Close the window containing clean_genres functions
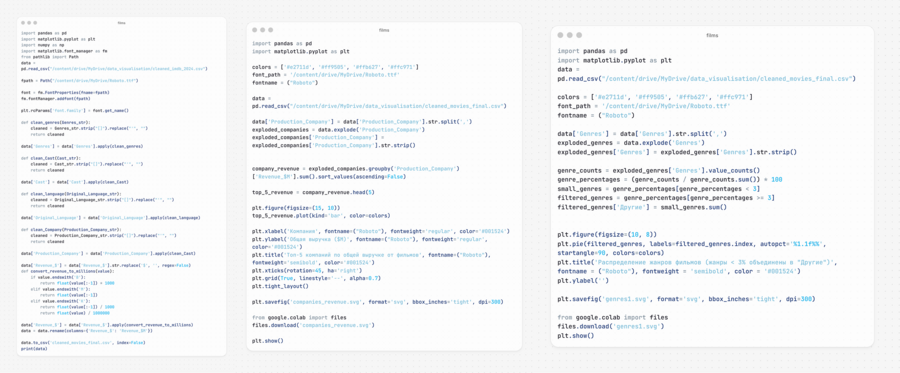 click(23, 23)
